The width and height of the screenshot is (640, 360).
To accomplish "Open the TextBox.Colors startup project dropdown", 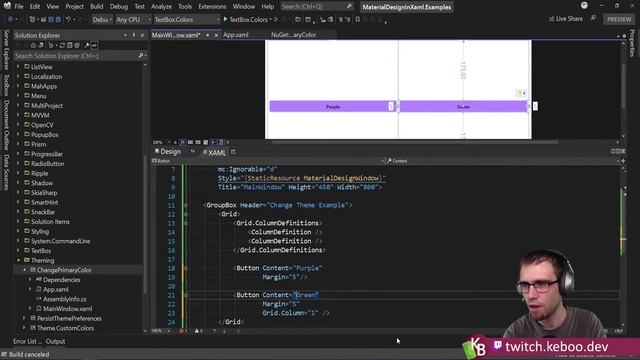I will tap(187, 19).
